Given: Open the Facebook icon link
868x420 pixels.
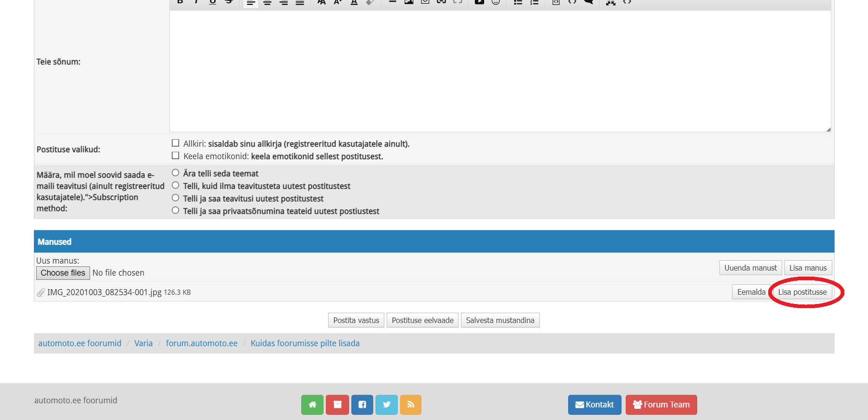Looking at the screenshot, I should pyautogui.click(x=362, y=405).
